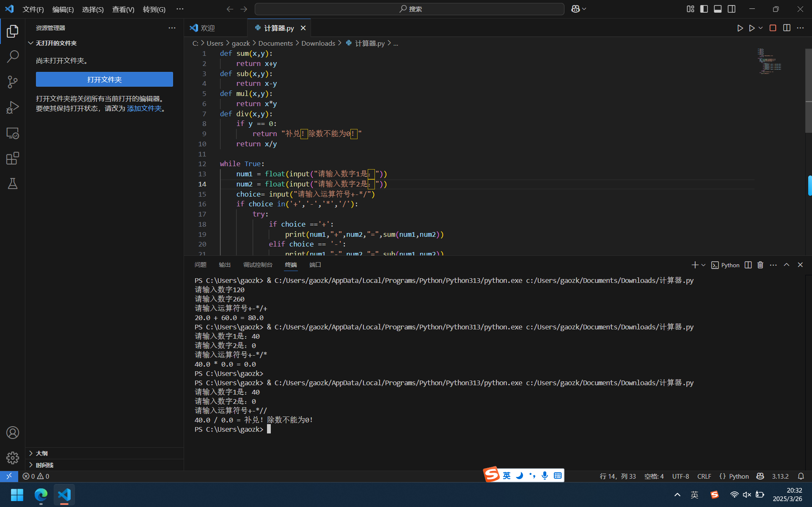Open the Manage gear settings menu
Screen dimensions: 812x507
[x=13, y=458]
